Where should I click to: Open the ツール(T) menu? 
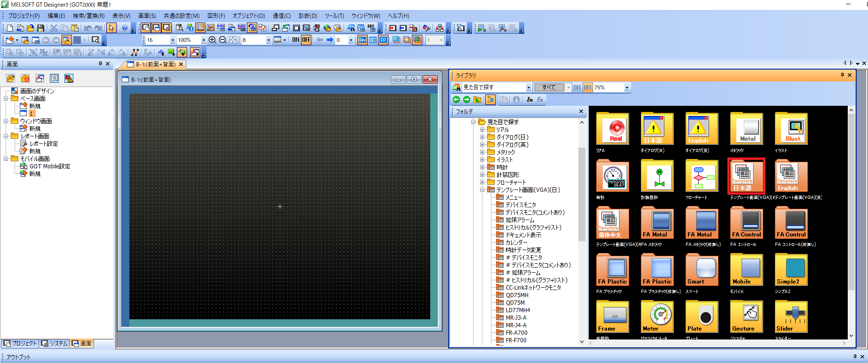click(334, 16)
